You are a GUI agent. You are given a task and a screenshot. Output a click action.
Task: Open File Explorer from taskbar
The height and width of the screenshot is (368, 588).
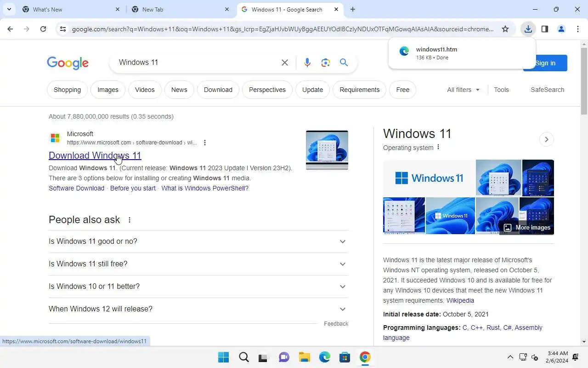coord(305,357)
